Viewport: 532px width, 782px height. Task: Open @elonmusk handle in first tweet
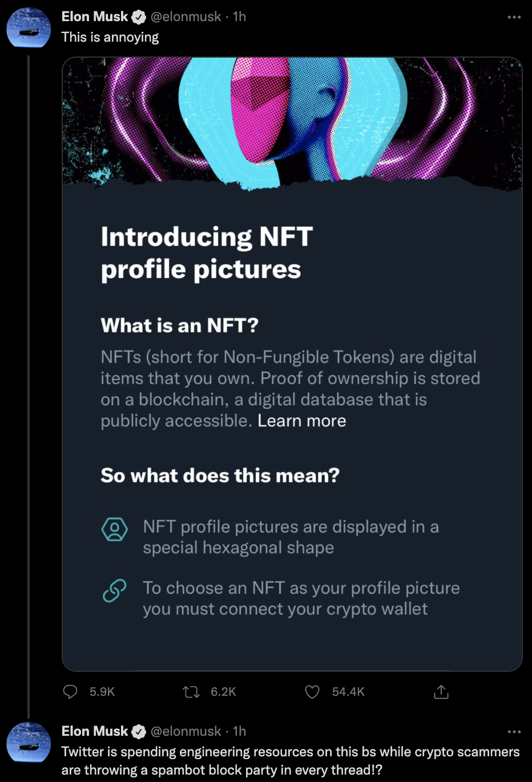point(186,17)
